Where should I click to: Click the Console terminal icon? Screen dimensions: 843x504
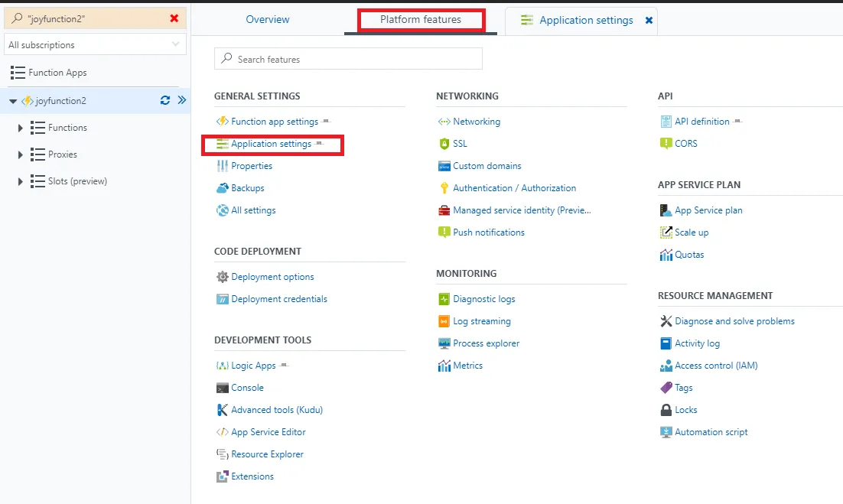point(222,388)
